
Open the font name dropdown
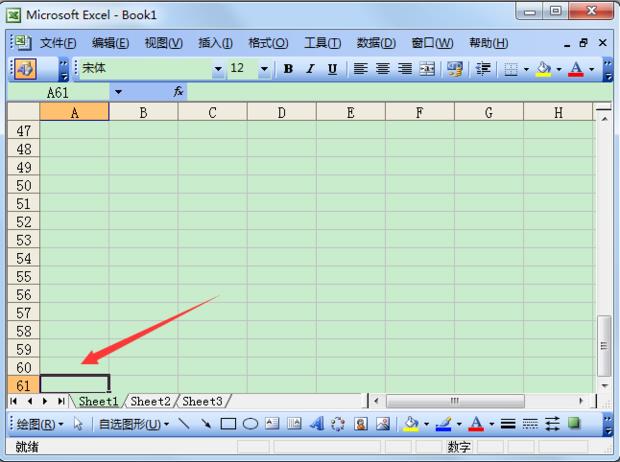coord(219,69)
